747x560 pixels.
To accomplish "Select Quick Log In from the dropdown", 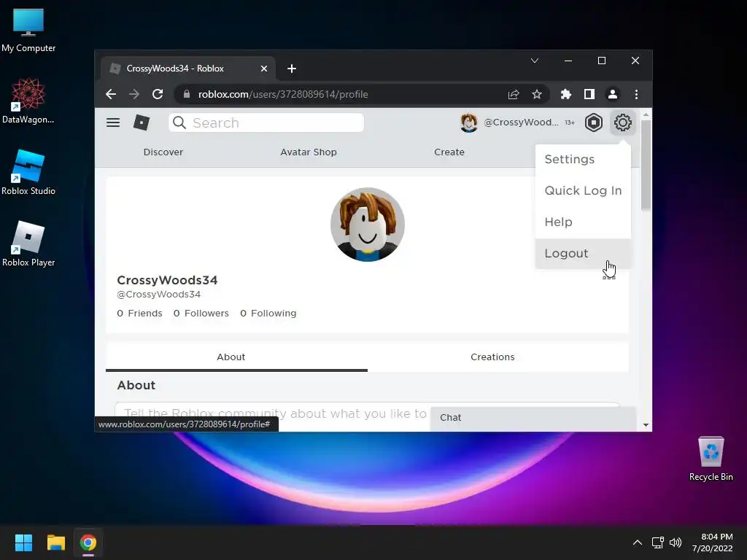I will tap(583, 190).
